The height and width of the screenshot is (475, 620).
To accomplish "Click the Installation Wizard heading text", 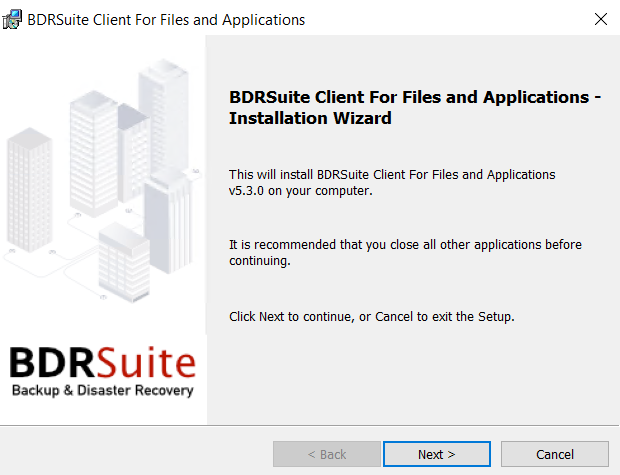I will click(x=415, y=108).
